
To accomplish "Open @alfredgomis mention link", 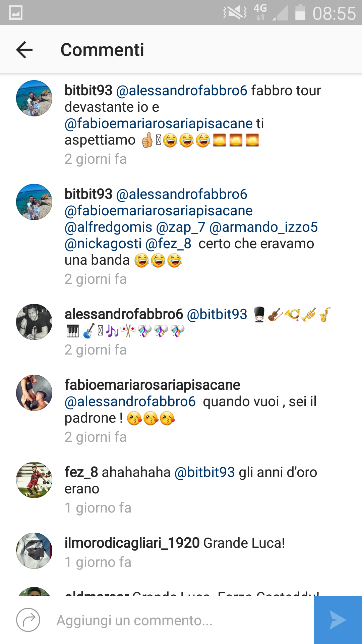I will coord(108,227).
